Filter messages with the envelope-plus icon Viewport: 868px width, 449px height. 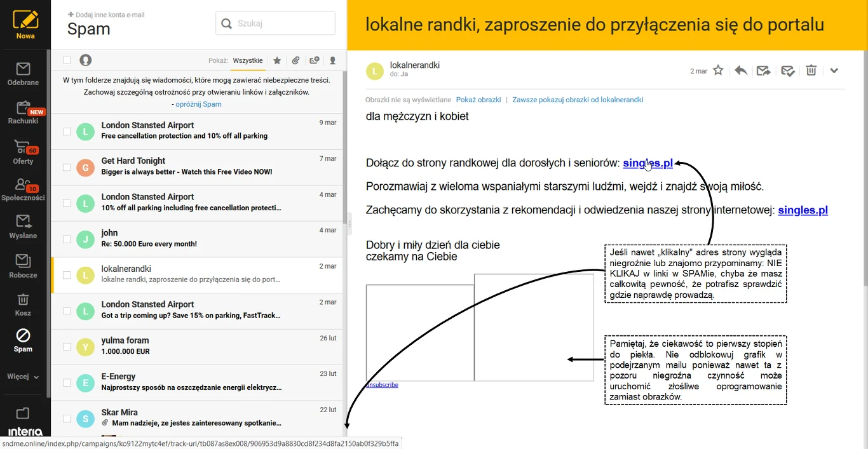coord(314,60)
